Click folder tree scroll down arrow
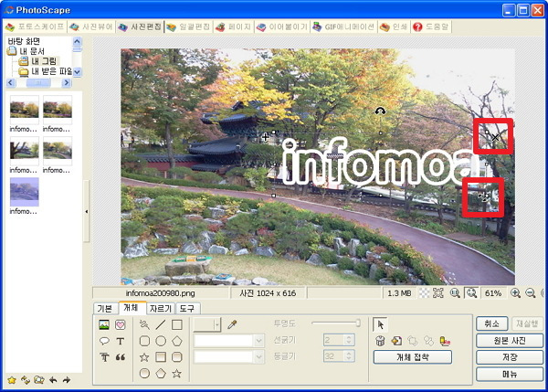The height and width of the screenshot is (392, 548). [77, 72]
